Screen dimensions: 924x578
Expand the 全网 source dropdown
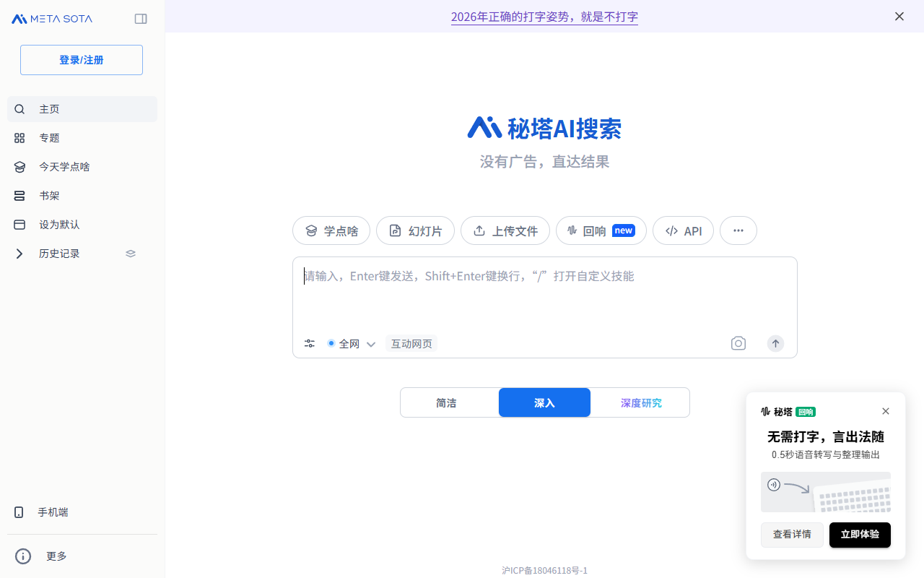(x=371, y=343)
